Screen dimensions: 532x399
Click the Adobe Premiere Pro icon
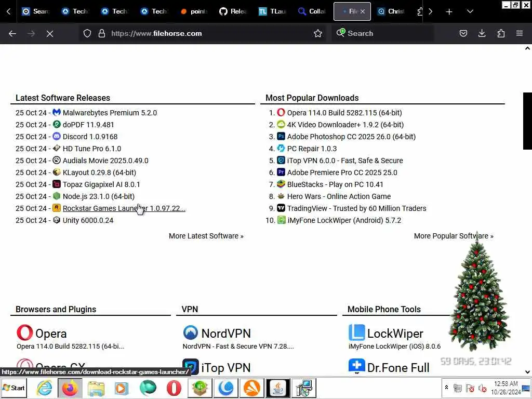click(281, 172)
